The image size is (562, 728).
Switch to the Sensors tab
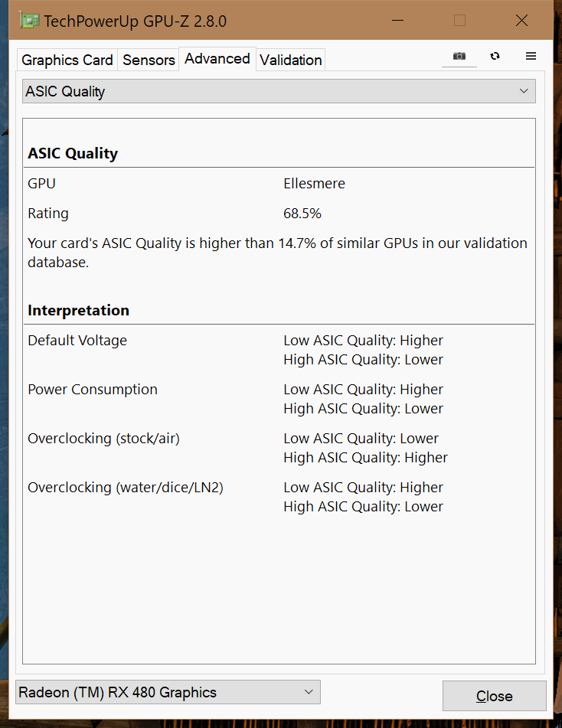[148, 60]
